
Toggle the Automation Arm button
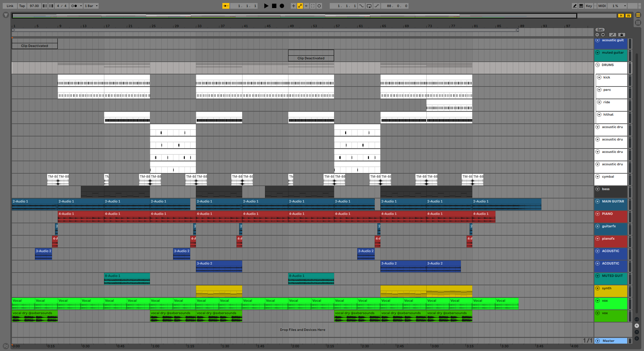pos(300,6)
